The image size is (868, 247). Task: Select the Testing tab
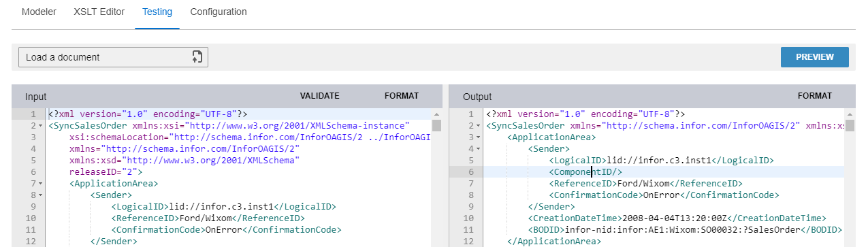[157, 12]
